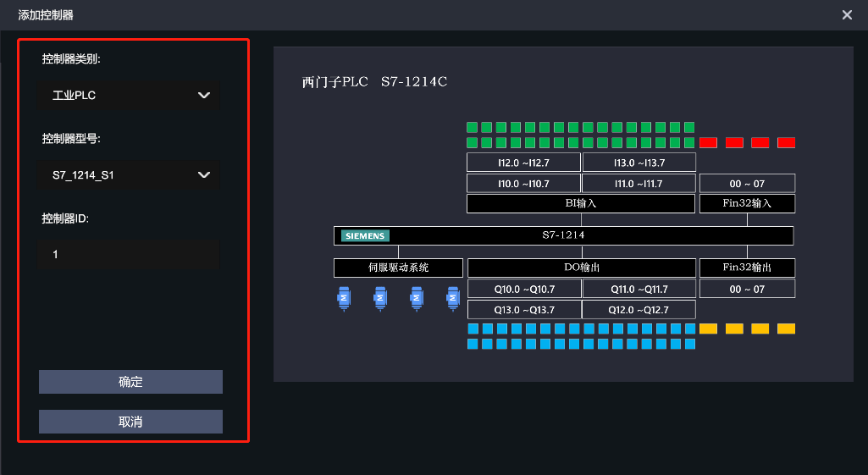868x475 pixels.
Task: Close the 添加控制器 dialog
Action: 847,15
